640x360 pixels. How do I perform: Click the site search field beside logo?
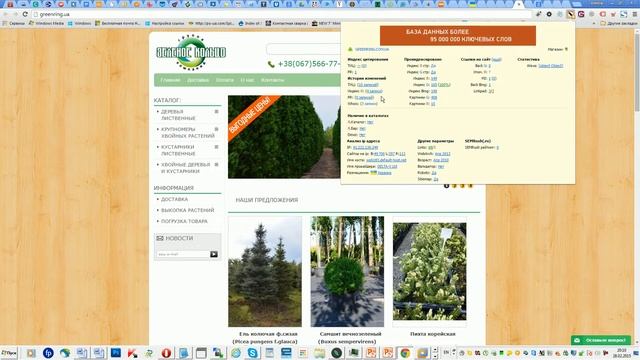[303, 49]
